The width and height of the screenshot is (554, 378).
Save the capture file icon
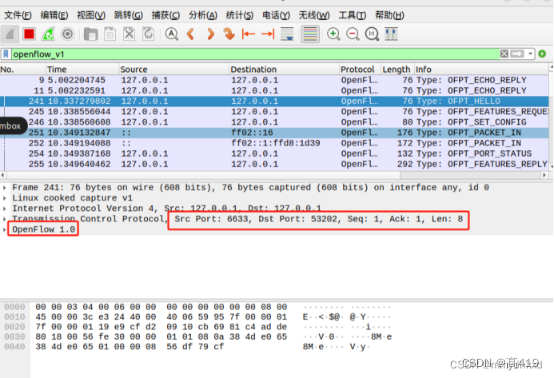pos(110,34)
